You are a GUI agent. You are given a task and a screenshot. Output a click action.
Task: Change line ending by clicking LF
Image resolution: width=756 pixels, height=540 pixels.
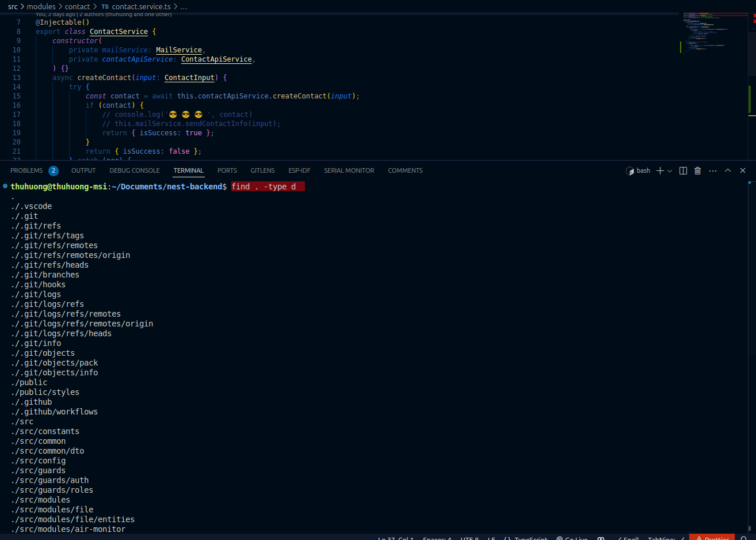pyautogui.click(x=491, y=538)
